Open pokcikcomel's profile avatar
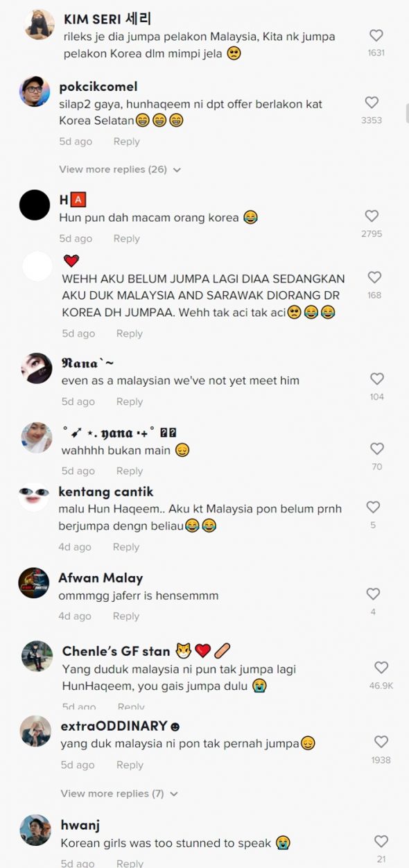The width and height of the screenshot is (409, 868). 35,92
